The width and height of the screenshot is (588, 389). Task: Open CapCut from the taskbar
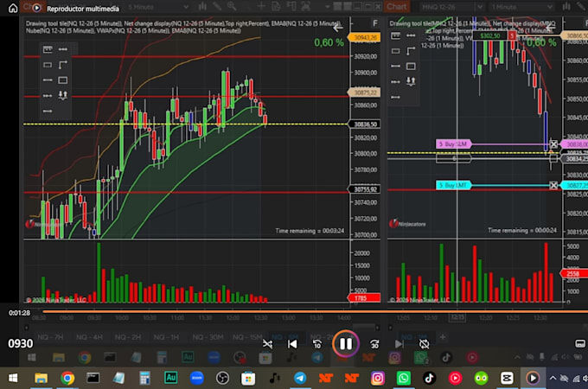507,378
